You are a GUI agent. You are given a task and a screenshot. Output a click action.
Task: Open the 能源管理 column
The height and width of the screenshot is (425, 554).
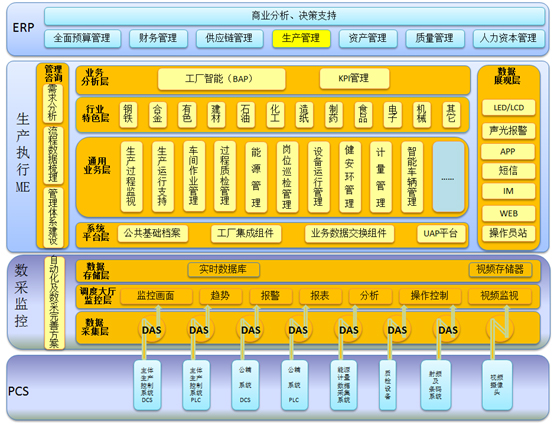256,177
